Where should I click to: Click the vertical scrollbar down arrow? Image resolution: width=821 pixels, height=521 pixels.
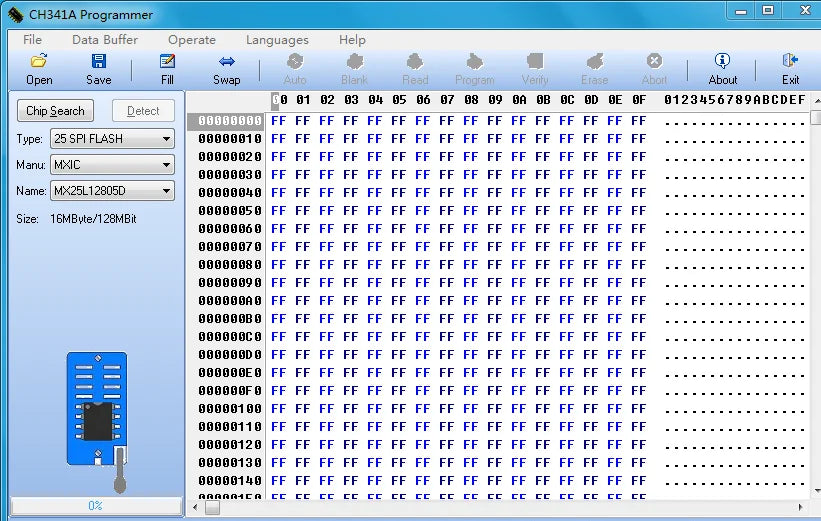click(x=817, y=491)
